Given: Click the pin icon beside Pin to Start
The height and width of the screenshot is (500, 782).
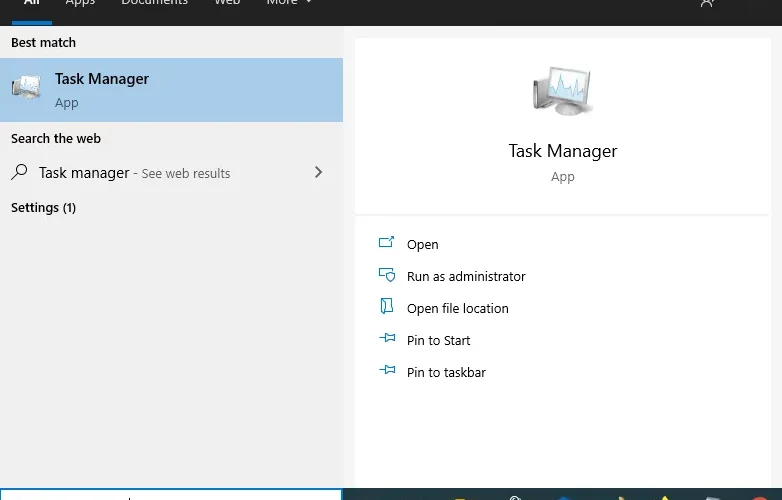Looking at the screenshot, I should [x=387, y=338].
